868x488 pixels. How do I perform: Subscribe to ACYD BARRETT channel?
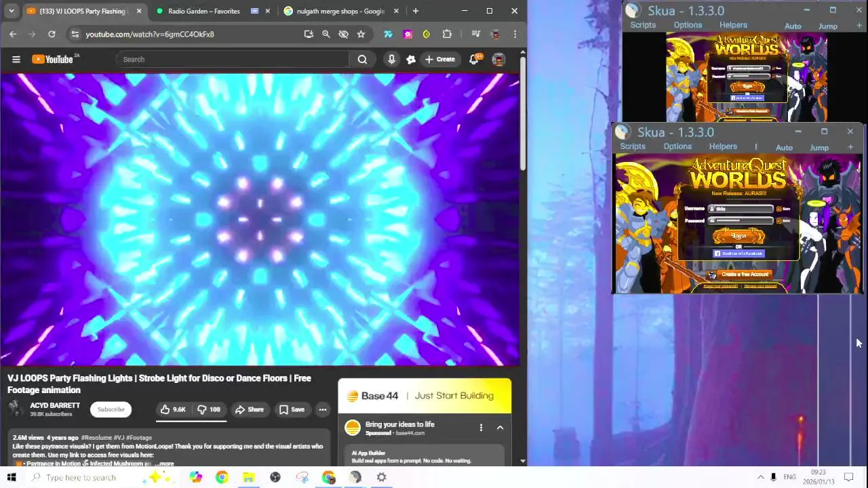tap(111, 409)
